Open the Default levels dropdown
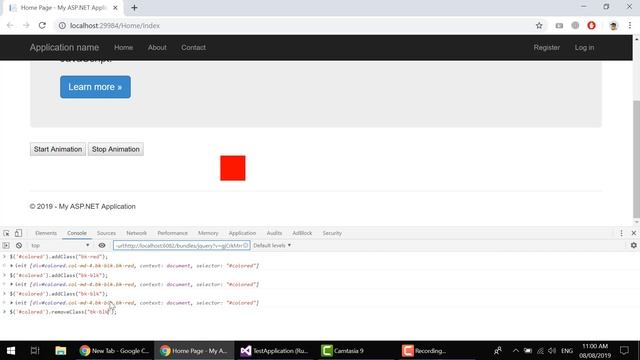 tap(272, 245)
